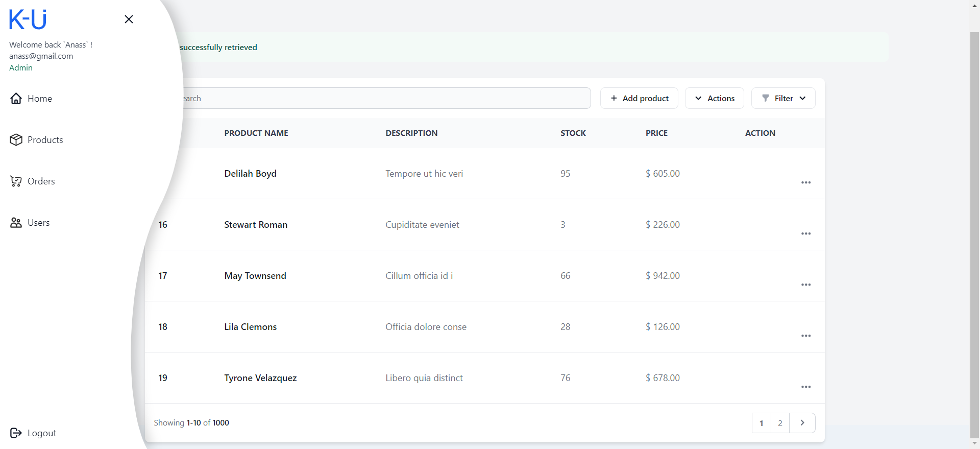The height and width of the screenshot is (449, 980).
Task: Go to the Orders menu item
Action: pos(41,181)
